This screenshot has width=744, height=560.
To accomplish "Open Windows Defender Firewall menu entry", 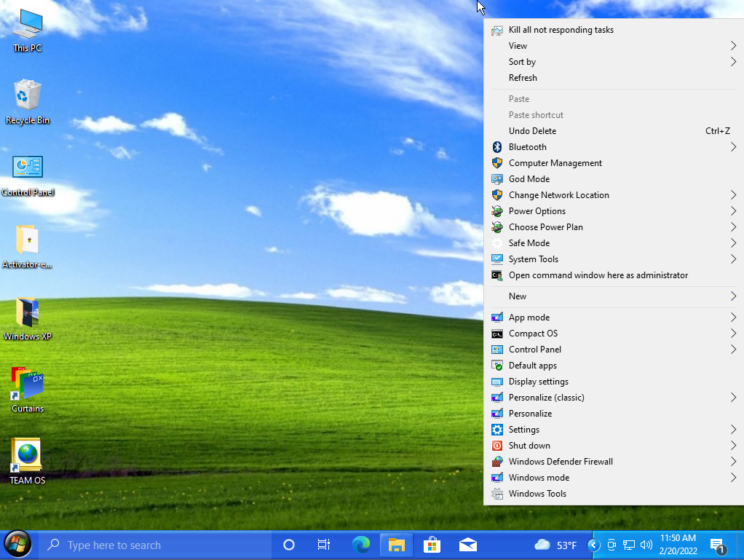I will [x=614, y=461].
